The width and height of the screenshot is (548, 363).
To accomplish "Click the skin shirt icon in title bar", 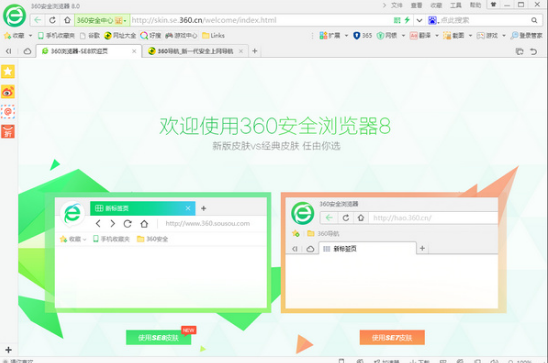I will pos(493,5).
